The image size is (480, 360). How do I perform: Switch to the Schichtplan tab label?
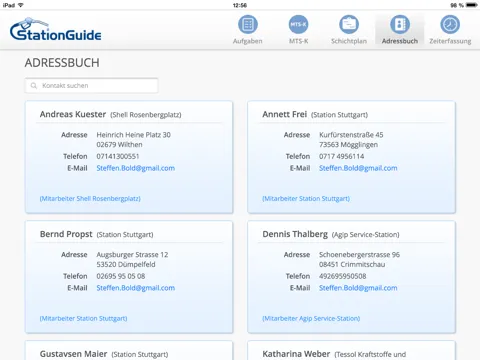pos(349,41)
